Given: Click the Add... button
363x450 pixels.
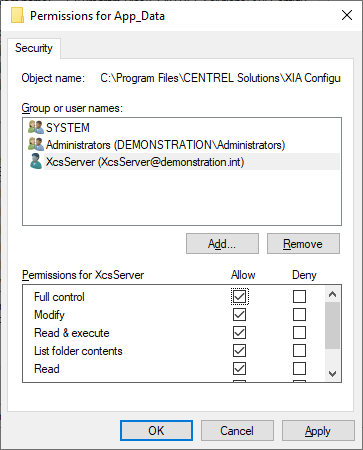Looking at the screenshot, I should coord(222,244).
